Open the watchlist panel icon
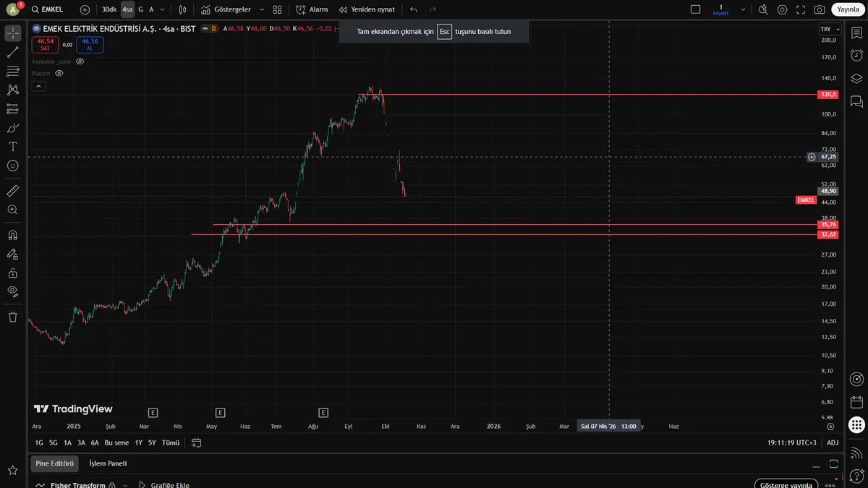 [856, 33]
